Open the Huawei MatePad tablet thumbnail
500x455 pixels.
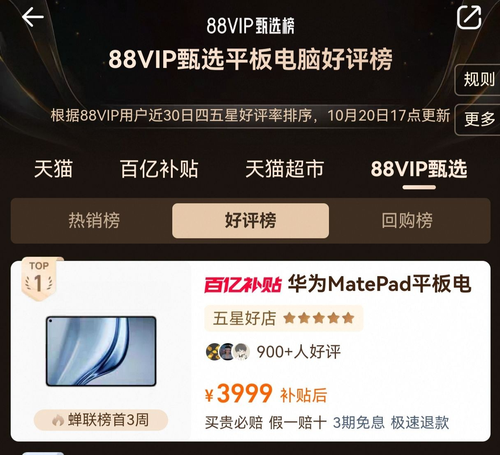click(x=101, y=351)
